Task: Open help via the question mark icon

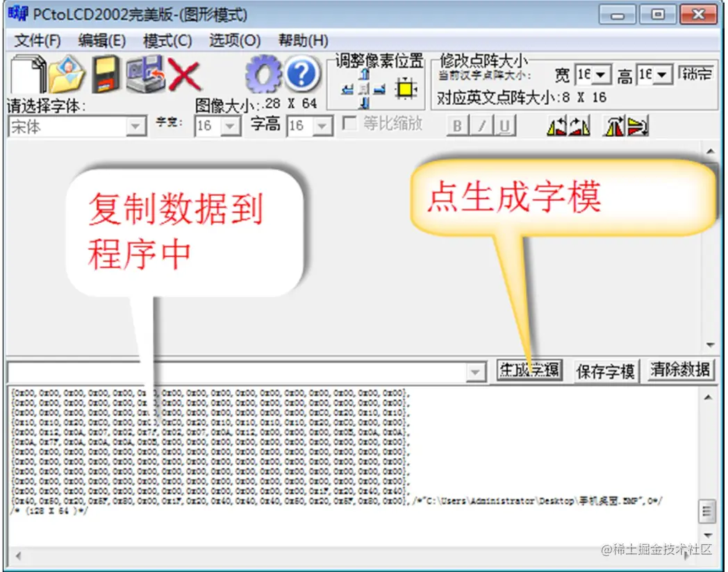Action: point(301,74)
